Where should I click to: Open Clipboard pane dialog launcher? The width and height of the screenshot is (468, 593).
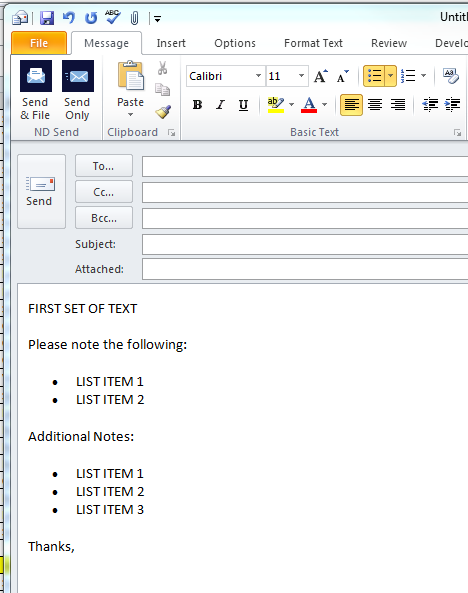click(172, 133)
